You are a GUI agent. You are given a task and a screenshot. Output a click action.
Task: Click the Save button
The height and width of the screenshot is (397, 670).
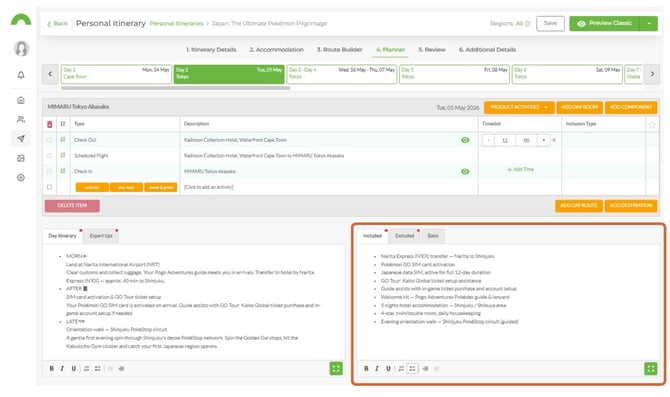(x=550, y=24)
